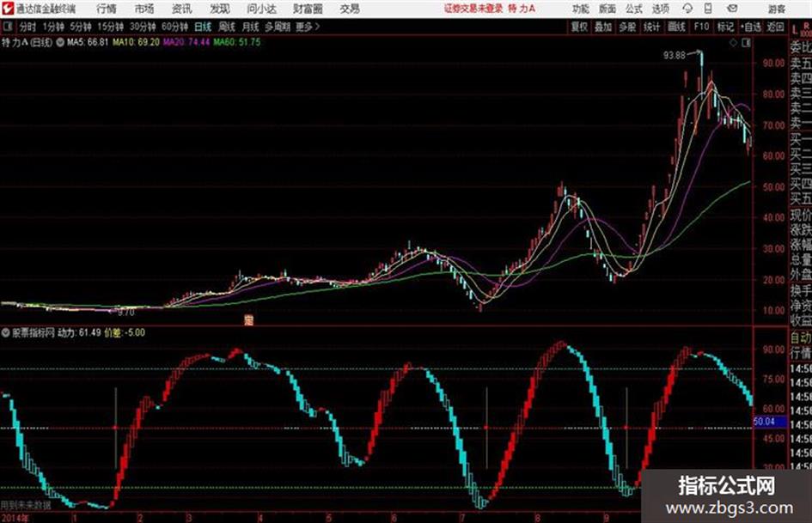Open the 行情 menu

click(x=107, y=9)
